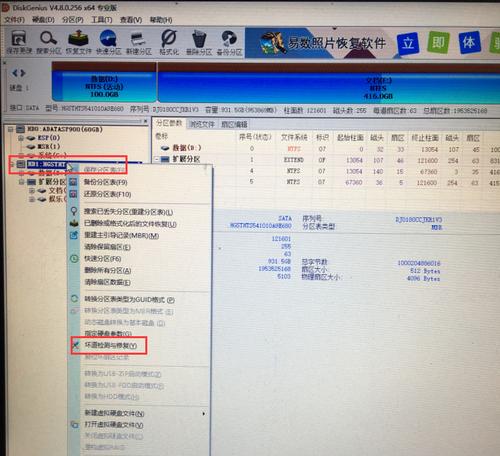This screenshot has height=456, width=500.
Task: Choose 重建主引导记录(MBR) from the context menu
Action: 121,236
